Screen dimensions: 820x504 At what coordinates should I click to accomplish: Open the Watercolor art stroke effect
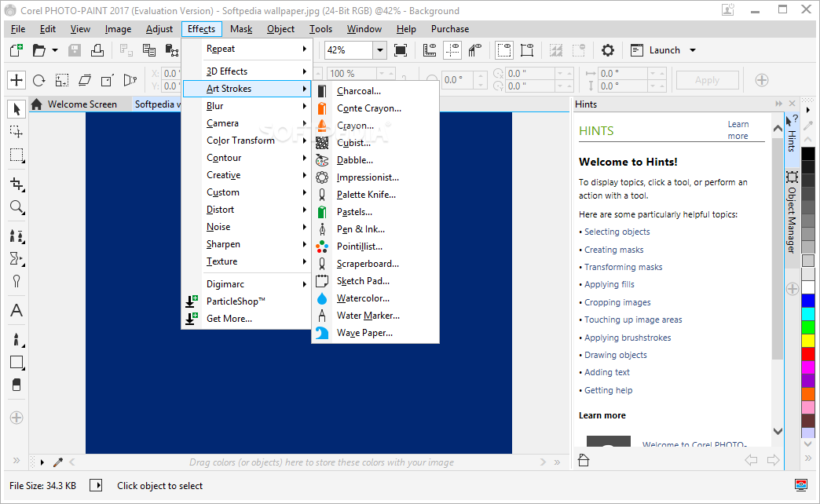361,298
